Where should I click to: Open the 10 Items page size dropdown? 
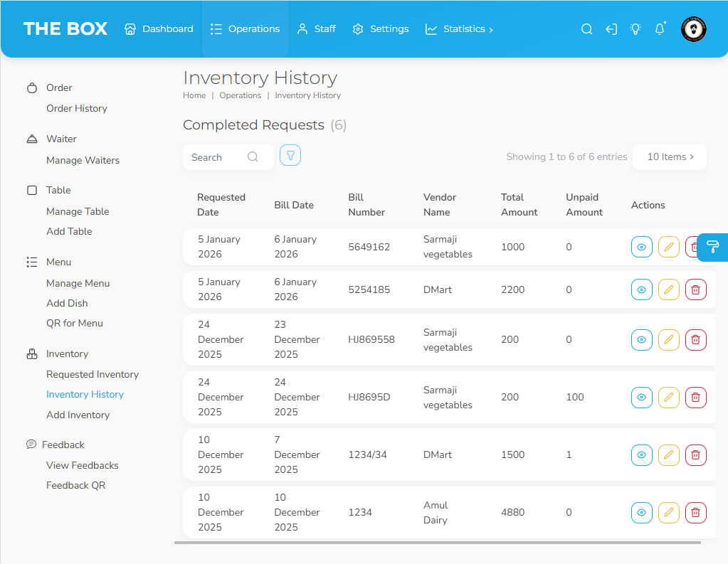670,157
